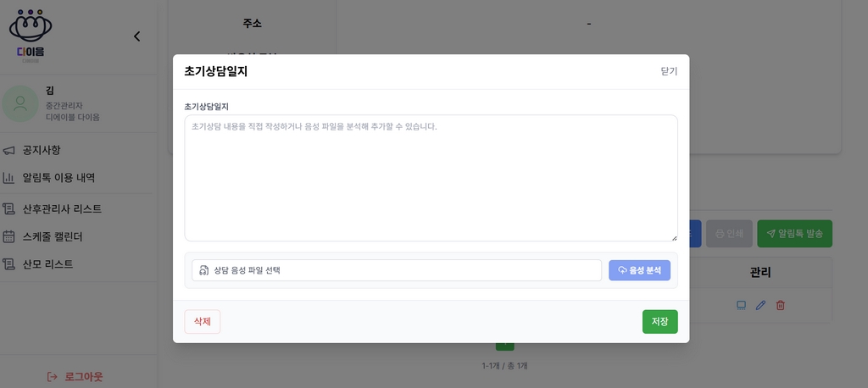Click the calendar icon beside 스케줄 캘린더
The width and height of the screenshot is (868, 388).
click(8, 237)
